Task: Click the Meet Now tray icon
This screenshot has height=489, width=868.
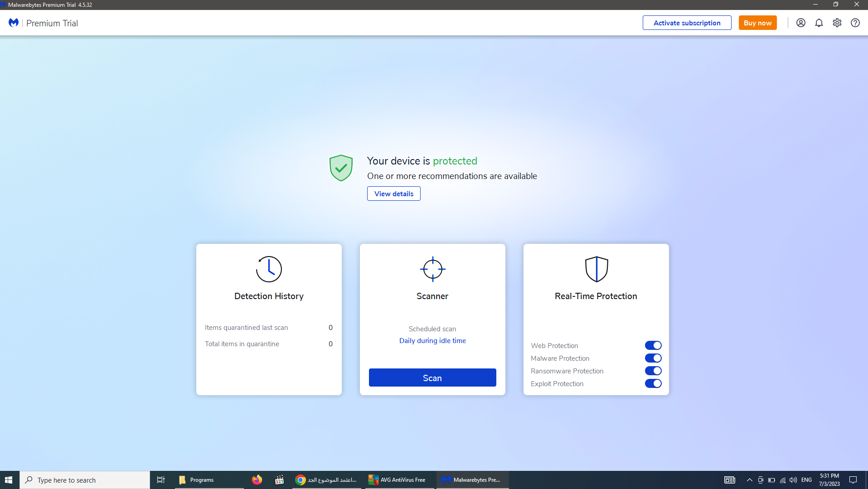Action: pyautogui.click(x=761, y=480)
